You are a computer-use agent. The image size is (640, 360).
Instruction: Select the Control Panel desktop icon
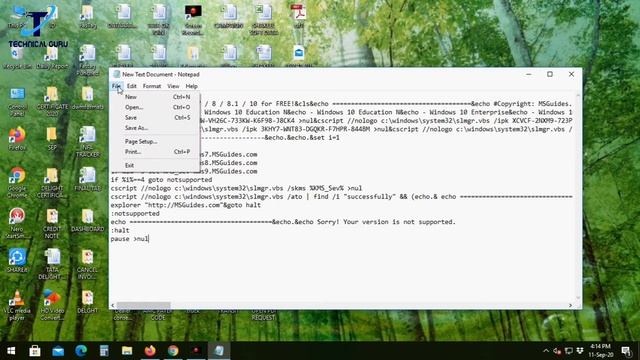[x=17, y=102]
